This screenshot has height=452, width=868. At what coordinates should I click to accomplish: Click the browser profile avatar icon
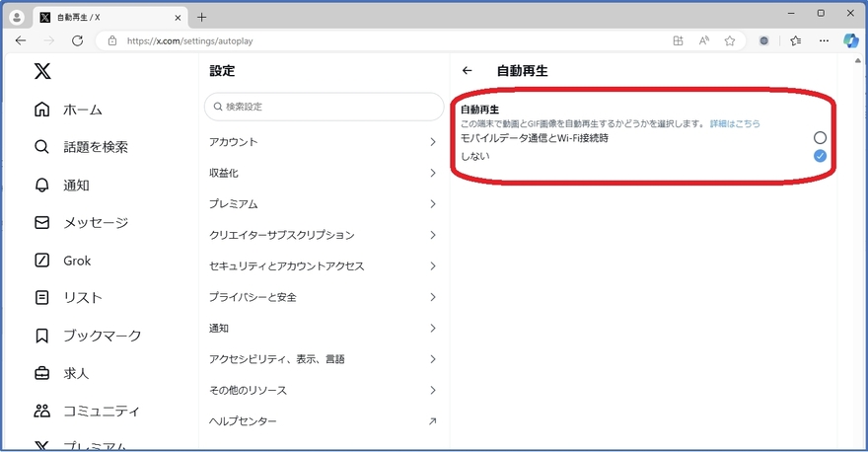coord(17,17)
